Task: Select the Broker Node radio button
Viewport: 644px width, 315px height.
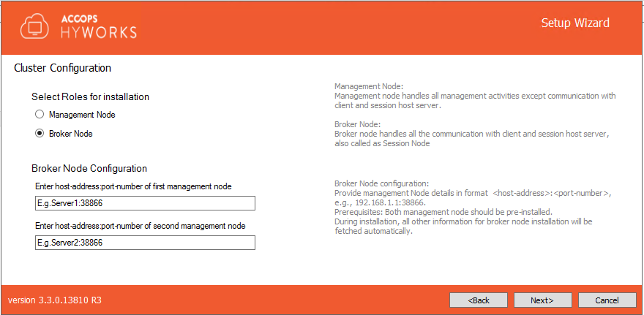Action: (x=40, y=133)
